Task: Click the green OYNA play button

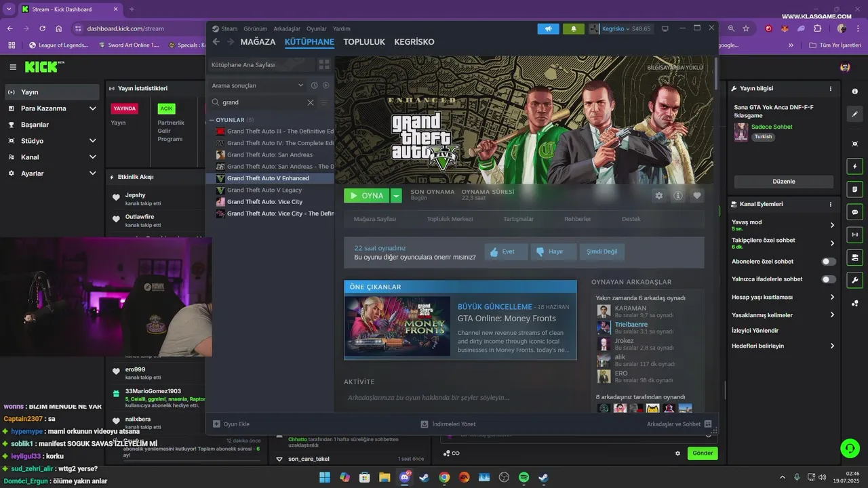Action: click(367, 196)
